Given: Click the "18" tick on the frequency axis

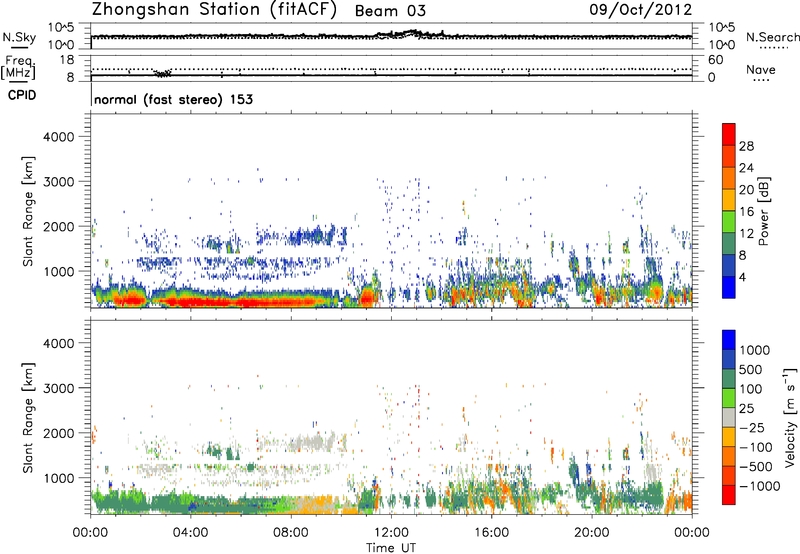Looking at the screenshot, I should click(x=67, y=60).
